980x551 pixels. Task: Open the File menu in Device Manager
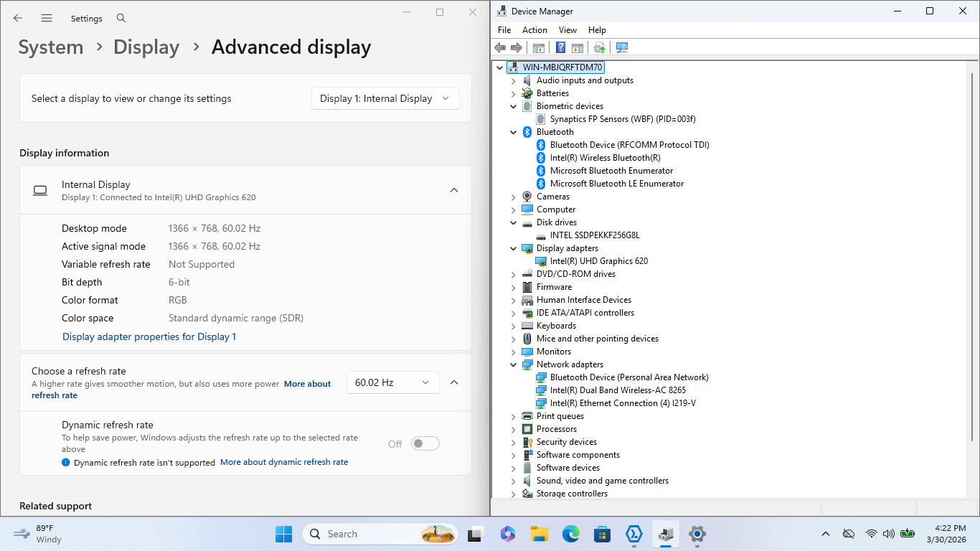(x=504, y=30)
